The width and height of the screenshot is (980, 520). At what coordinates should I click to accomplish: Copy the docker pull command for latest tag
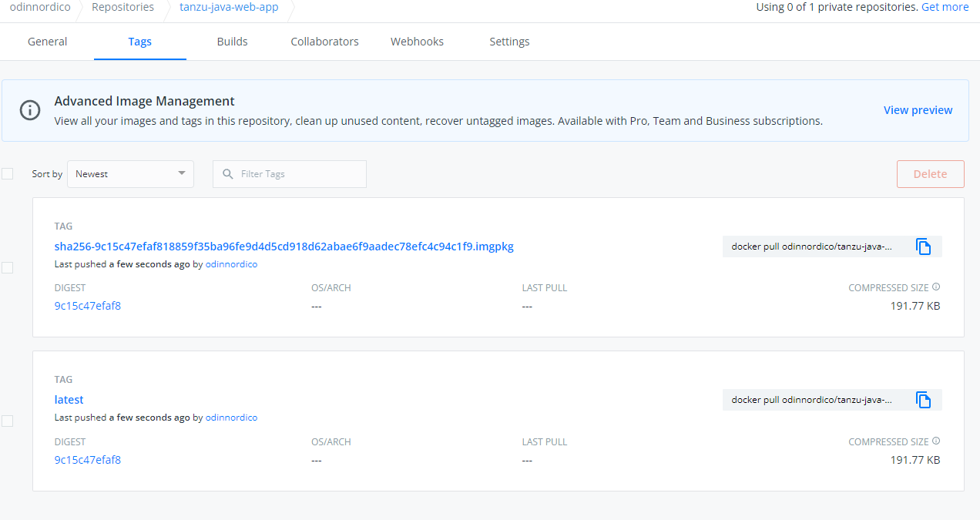(x=923, y=400)
